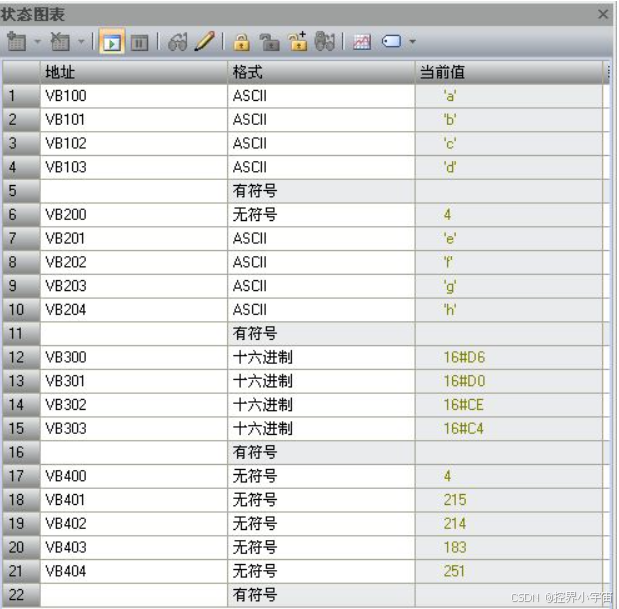
Task: Click the insert row icon in toolbar
Action: [17, 41]
